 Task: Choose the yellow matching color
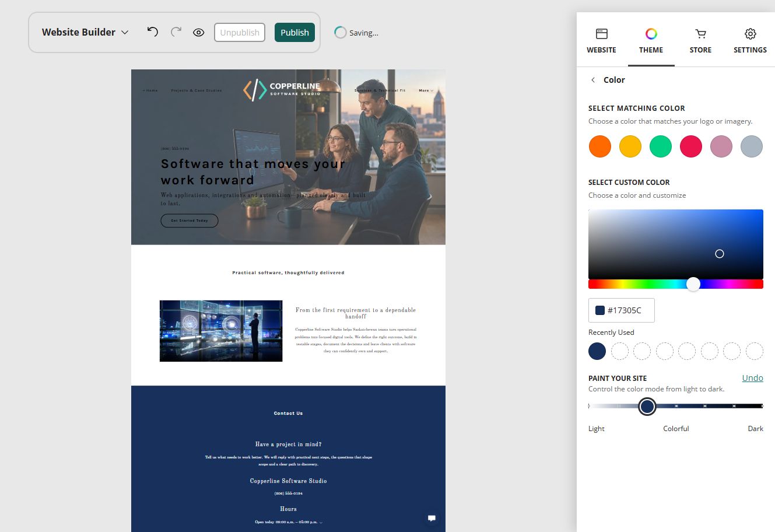click(630, 146)
